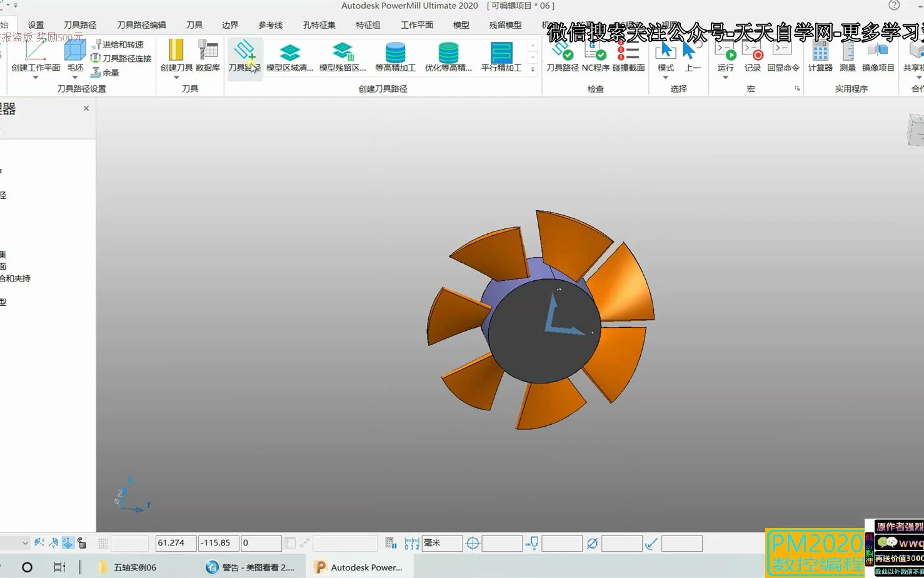Expand the 创建工作平面 dropdown arrow
Viewport: 924px width, 578px height.
pyautogui.click(x=36, y=78)
